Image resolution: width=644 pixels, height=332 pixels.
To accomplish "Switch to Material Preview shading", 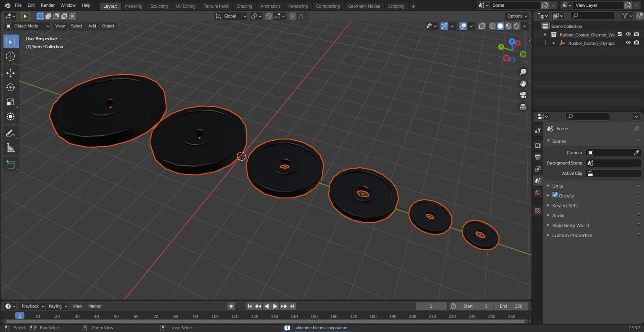I will (508, 26).
